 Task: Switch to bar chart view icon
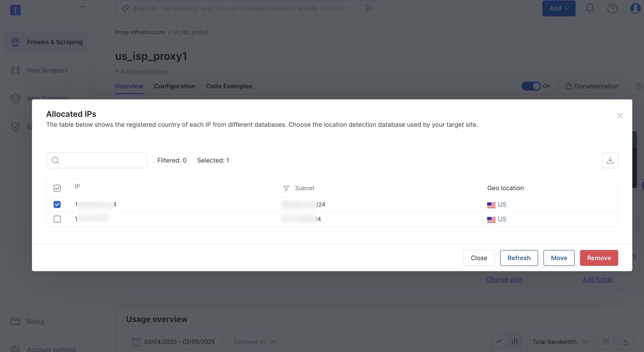[x=515, y=341]
